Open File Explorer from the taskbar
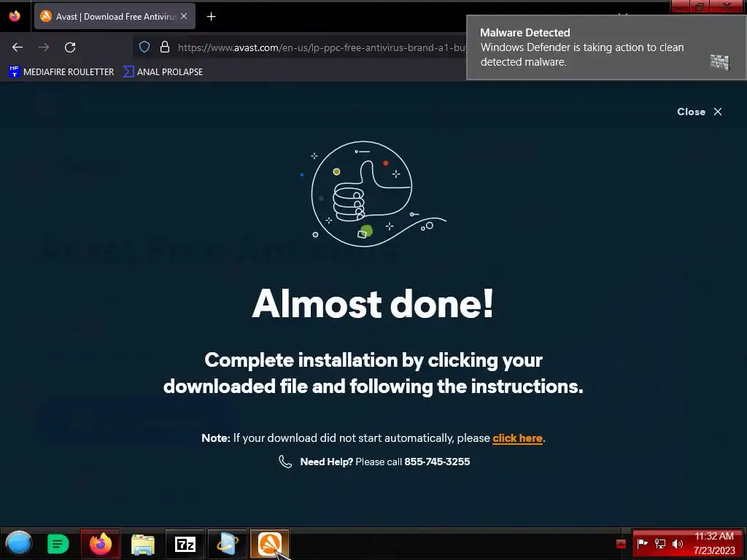Screen dimensions: 747x560 click(143, 544)
